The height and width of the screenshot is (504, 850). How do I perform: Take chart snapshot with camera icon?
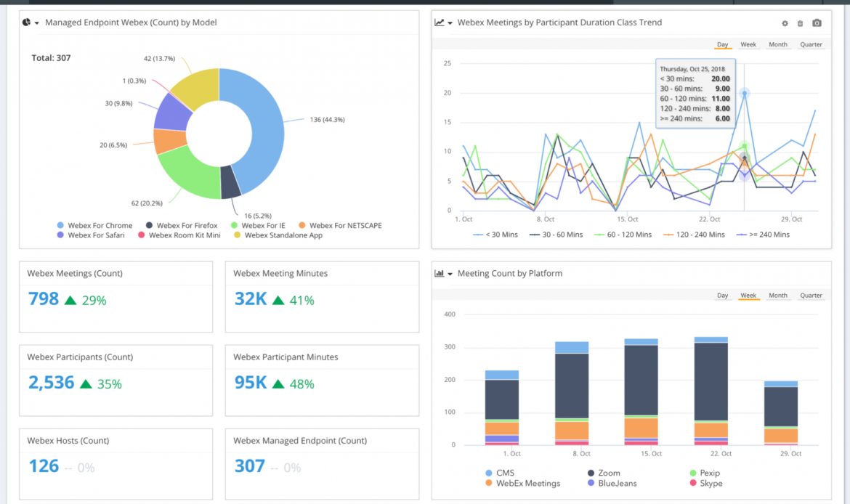[817, 23]
